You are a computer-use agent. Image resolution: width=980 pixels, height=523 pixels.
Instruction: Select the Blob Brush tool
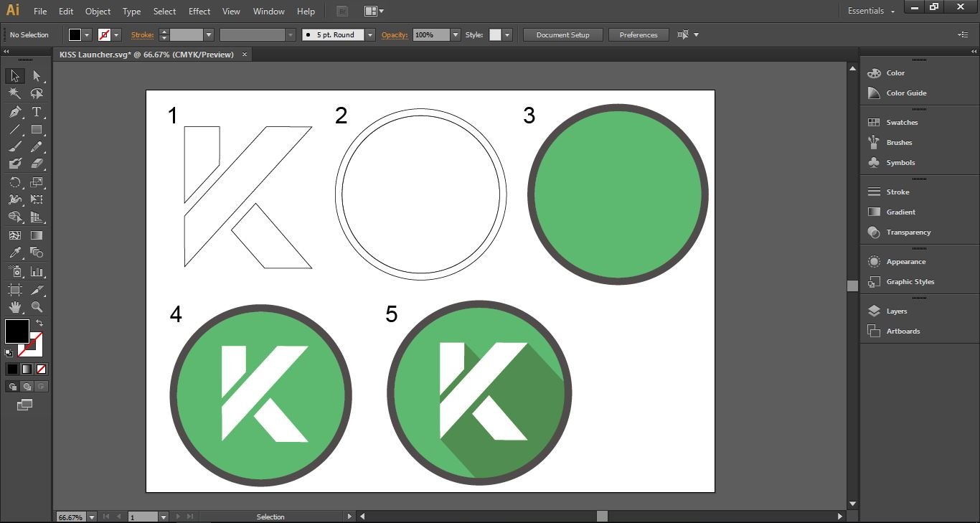coord(15,164)
